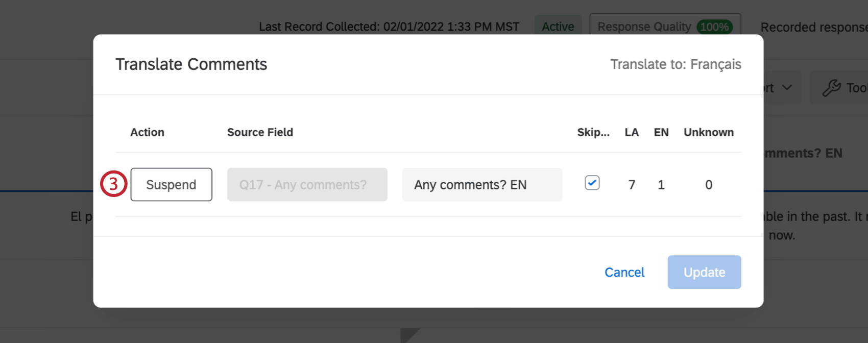Click the Active status badge
This screenshot has width=868, height=343.
coord(558,27)
